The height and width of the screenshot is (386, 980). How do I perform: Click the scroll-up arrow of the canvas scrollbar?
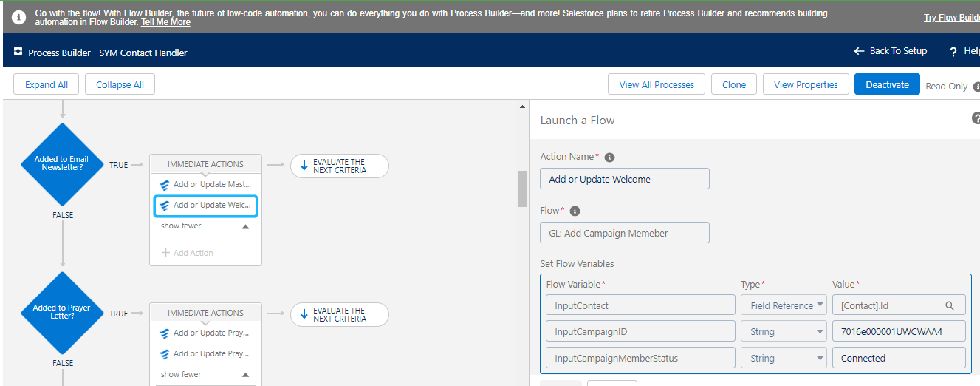[523, 107]
